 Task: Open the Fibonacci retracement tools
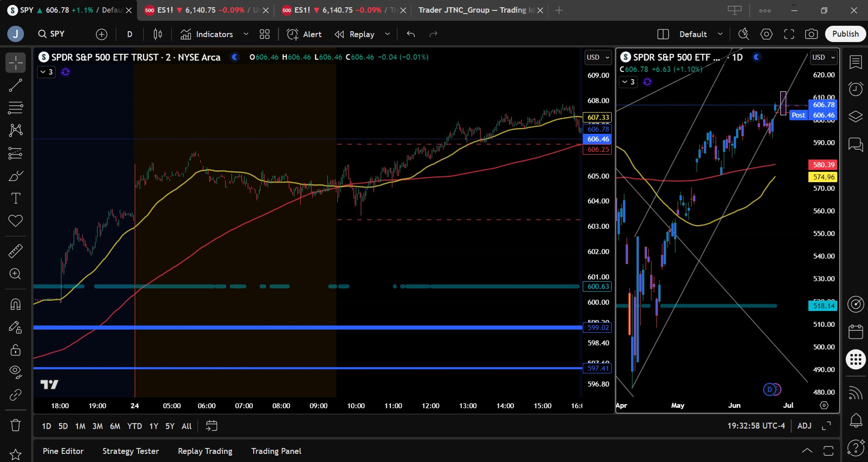15,108
